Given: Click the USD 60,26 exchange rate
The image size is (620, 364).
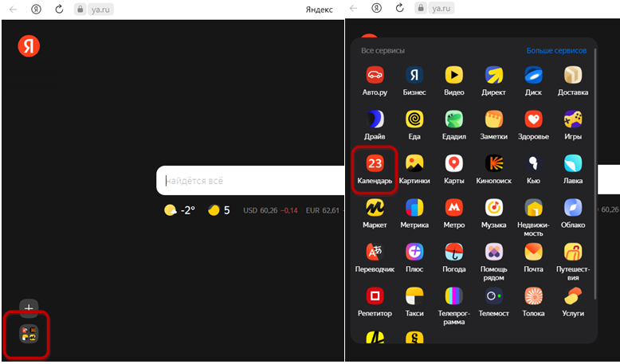Looking at the screenshot, I should pyautogui.click(x=270, y=210).
